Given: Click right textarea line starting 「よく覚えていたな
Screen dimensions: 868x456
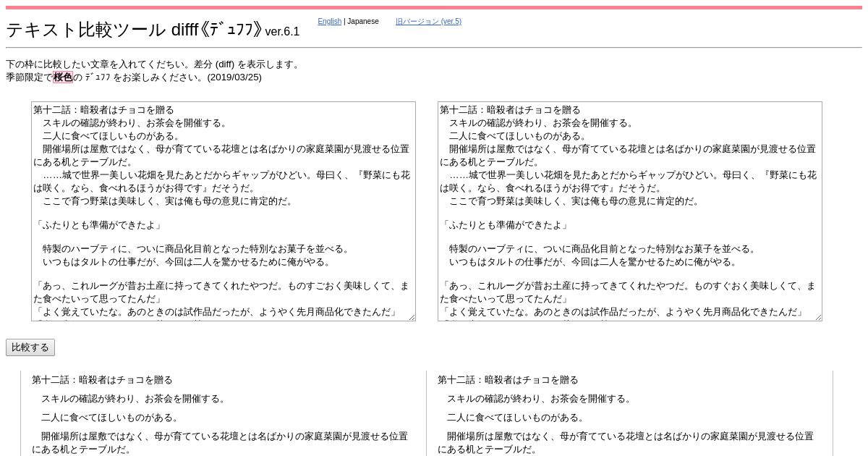Looking at the screenshot, I should coord(622,313).
